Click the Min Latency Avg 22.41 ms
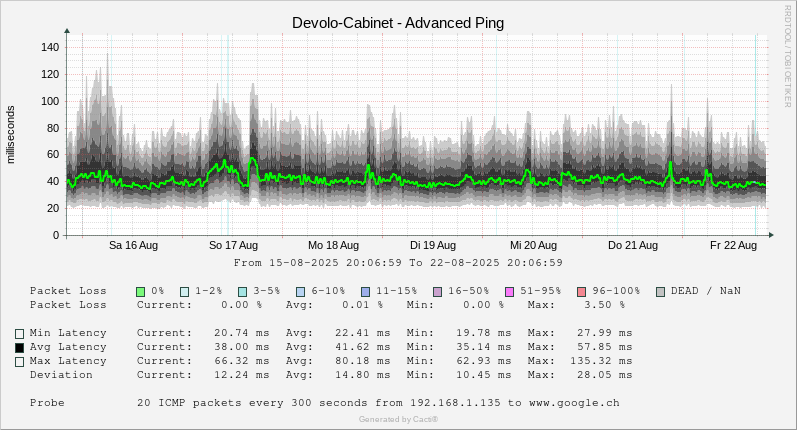 pyautogui.click(x=362, y=333)
